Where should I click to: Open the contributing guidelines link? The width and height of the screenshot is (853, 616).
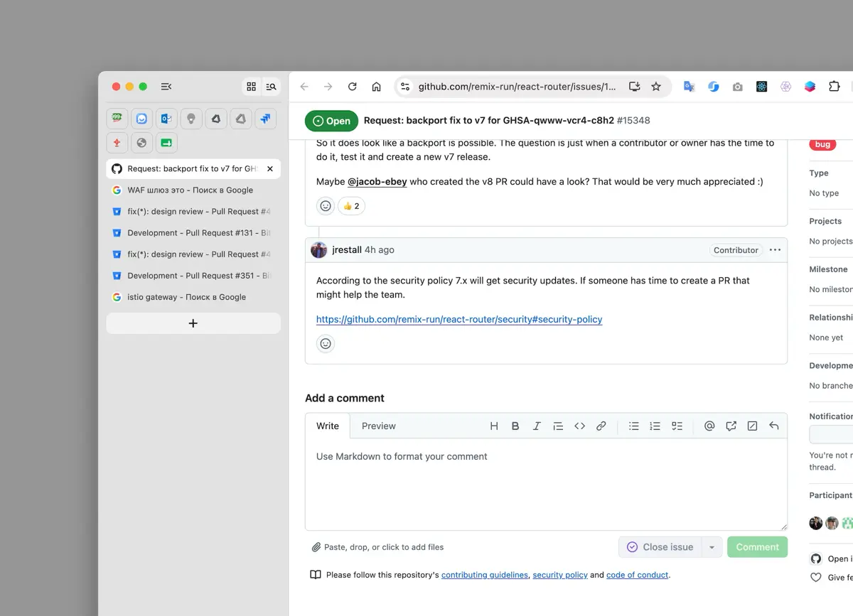(x=485, y=575)
